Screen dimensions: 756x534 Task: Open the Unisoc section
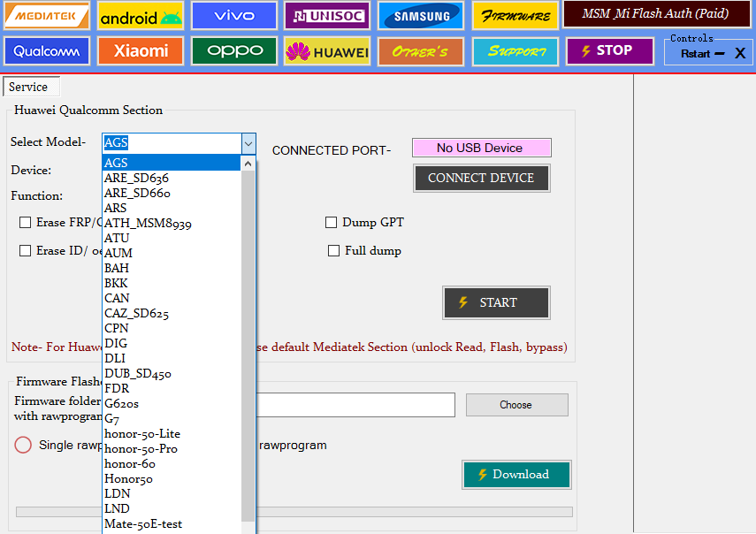(x=327, y=16)
